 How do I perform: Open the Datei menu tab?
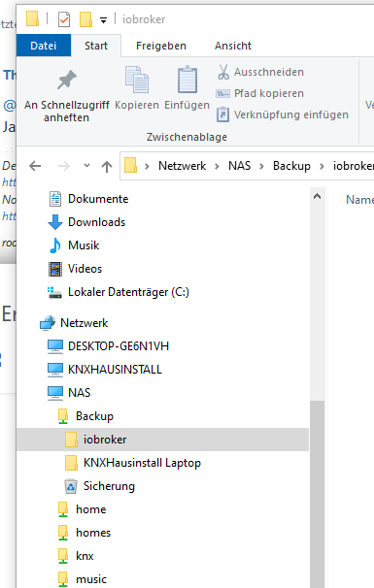(x=44, y=46)
